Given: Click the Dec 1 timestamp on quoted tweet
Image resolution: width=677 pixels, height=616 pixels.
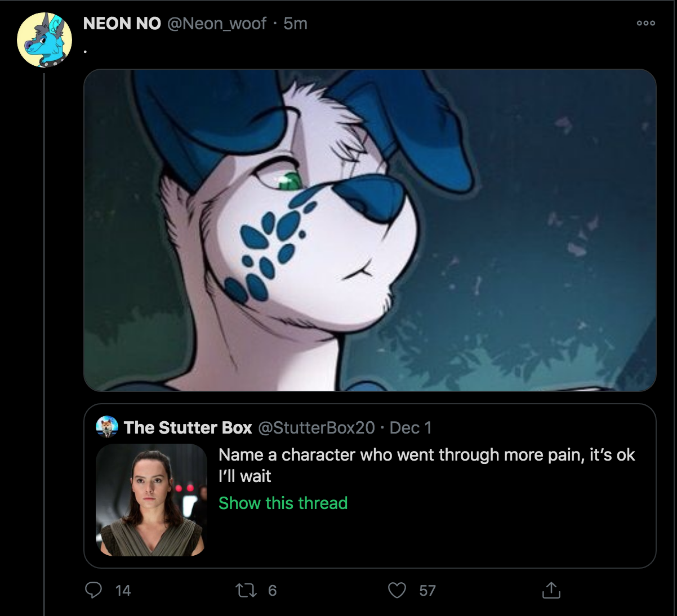Looking at the screenshot, I should click(409, 427).
